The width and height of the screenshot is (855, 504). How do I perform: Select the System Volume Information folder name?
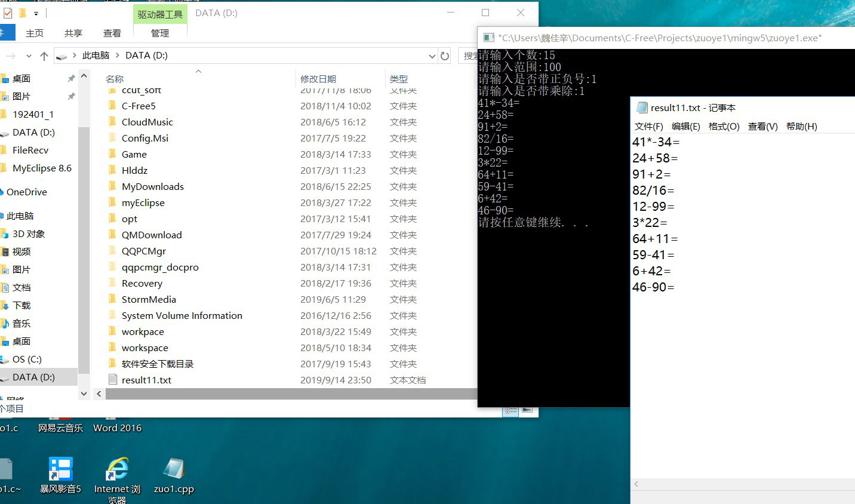click(x=182, y=315)
